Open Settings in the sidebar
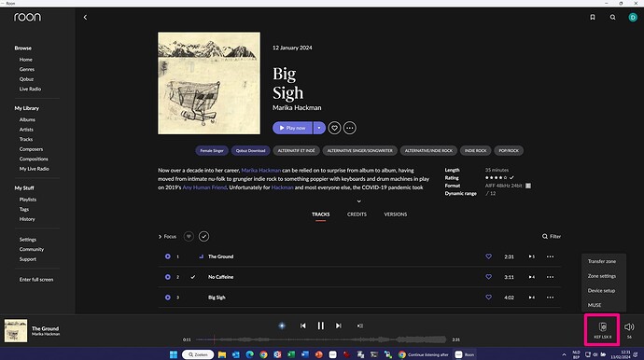The height and width of the screenshot is (360, 644). tap(27, 240)
